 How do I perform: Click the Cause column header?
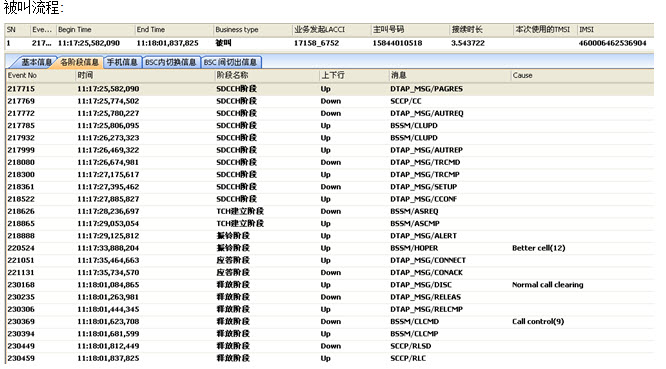point(582,75)
